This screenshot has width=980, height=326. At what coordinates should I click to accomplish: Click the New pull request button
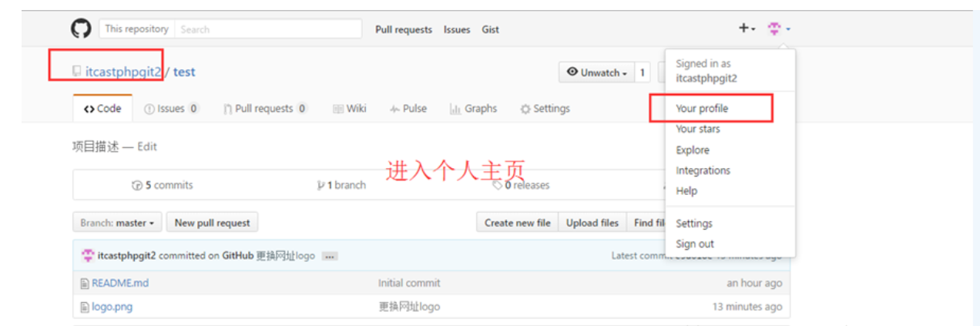tap(212, 223)
